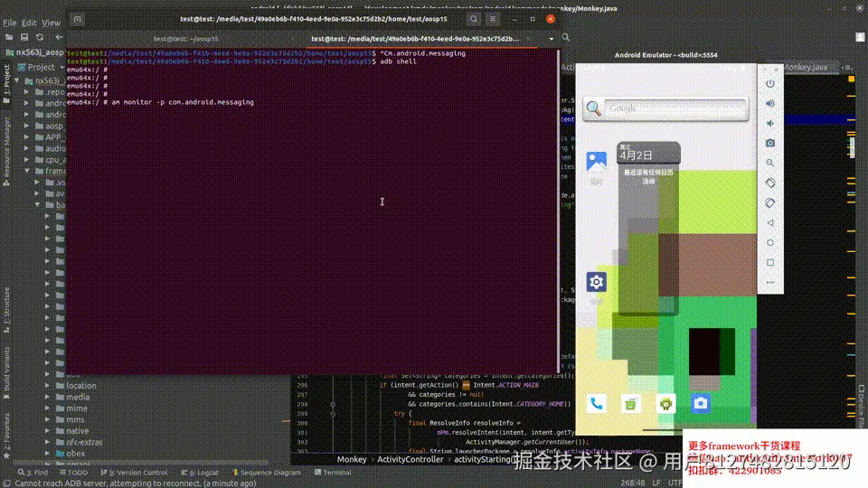Tap the emulator Overview square button
Screen dimensions: 868x488
(x=770, y=263)
